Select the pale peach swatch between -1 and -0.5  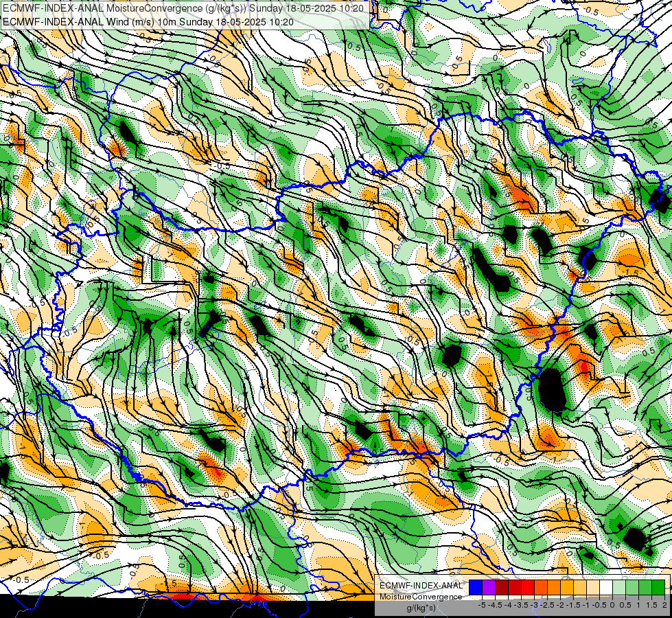(x=592, y=588)
